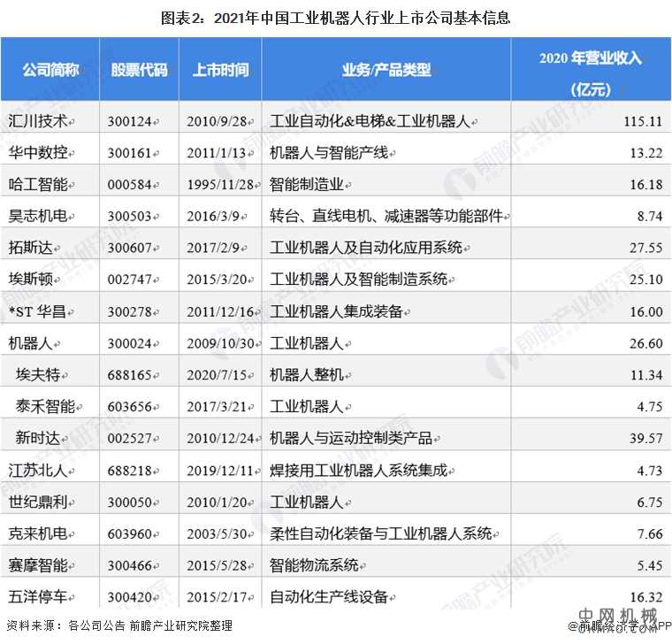672x644 pixels.
Task: Click the header cell 上市时间
Action: pyautogui.click(x=220, y=70)
